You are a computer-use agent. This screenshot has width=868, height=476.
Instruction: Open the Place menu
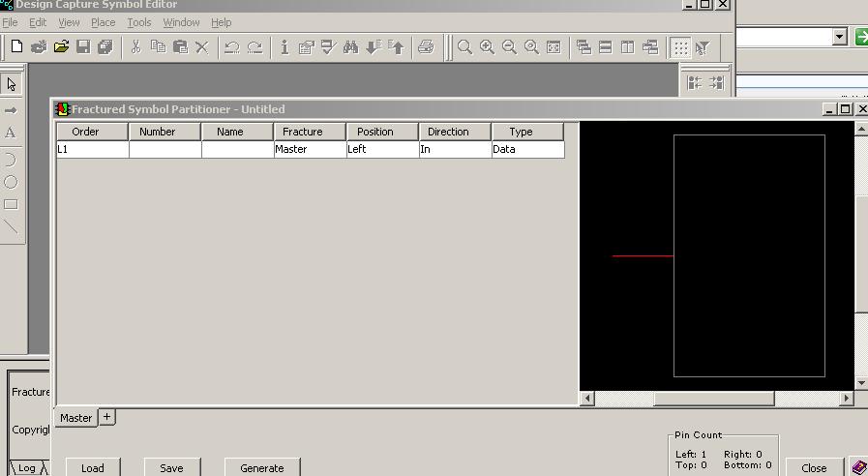point(103,22)
